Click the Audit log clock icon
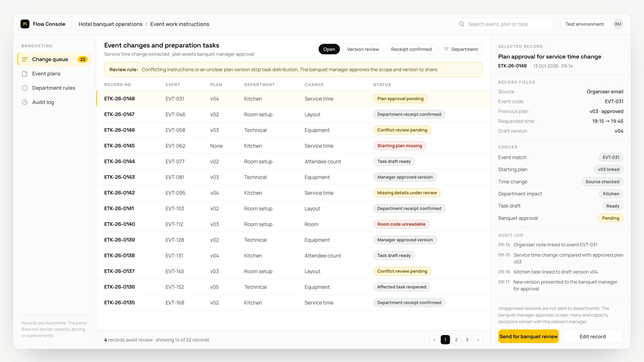 coord(25,102)
